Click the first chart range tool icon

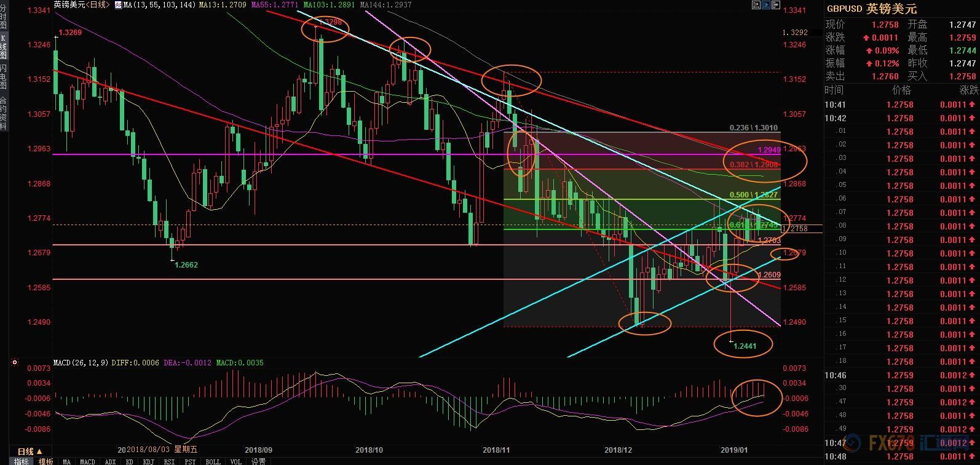[756, 4]
